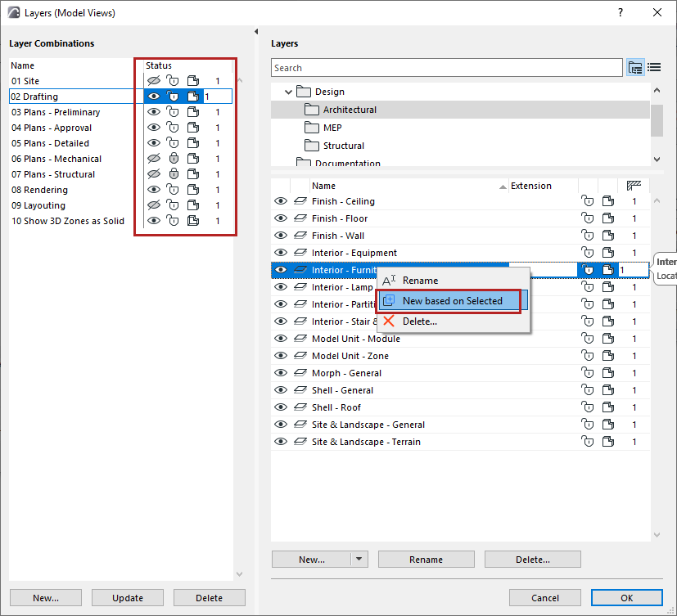Select the 08 Rendering combination

click(x=121, y=189)
